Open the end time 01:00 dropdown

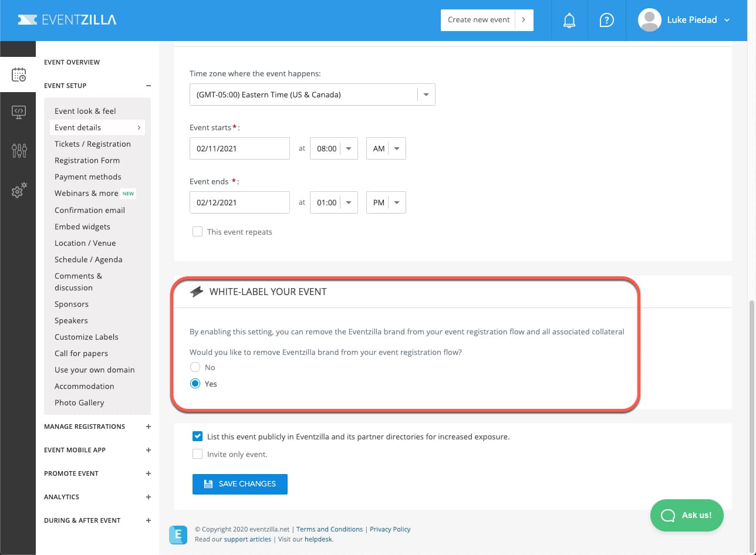click(x=333, y=202)
